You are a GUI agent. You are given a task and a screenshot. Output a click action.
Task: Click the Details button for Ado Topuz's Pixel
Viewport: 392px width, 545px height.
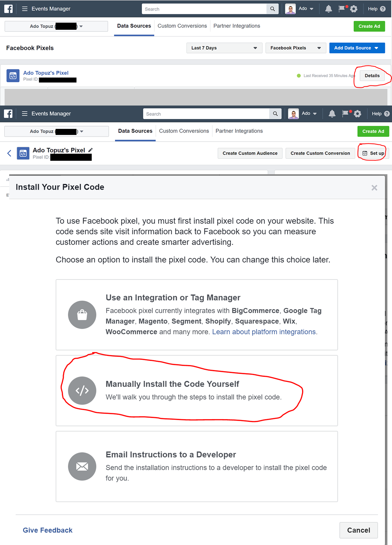[372, 75]
